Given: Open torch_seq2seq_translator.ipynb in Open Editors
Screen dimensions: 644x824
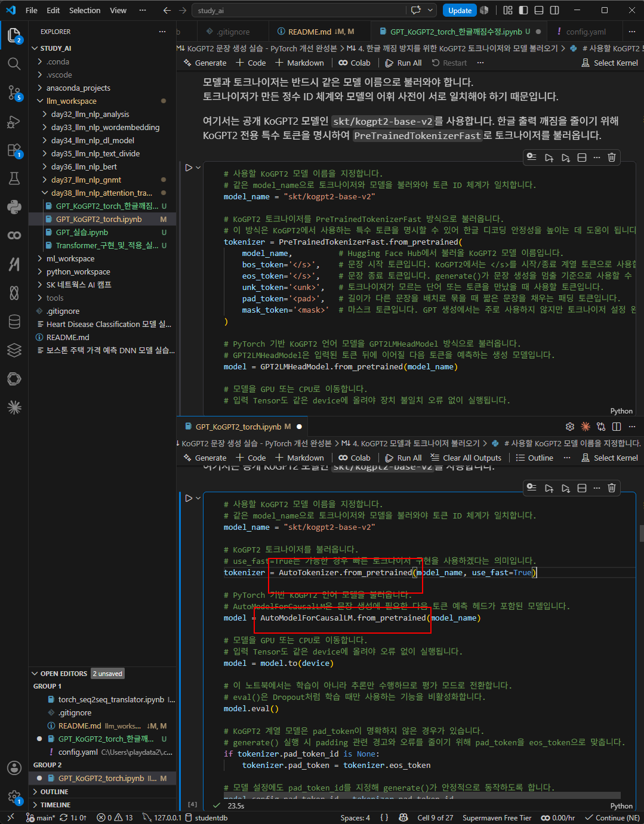Looking at the screenshot, I should (111, 699).
